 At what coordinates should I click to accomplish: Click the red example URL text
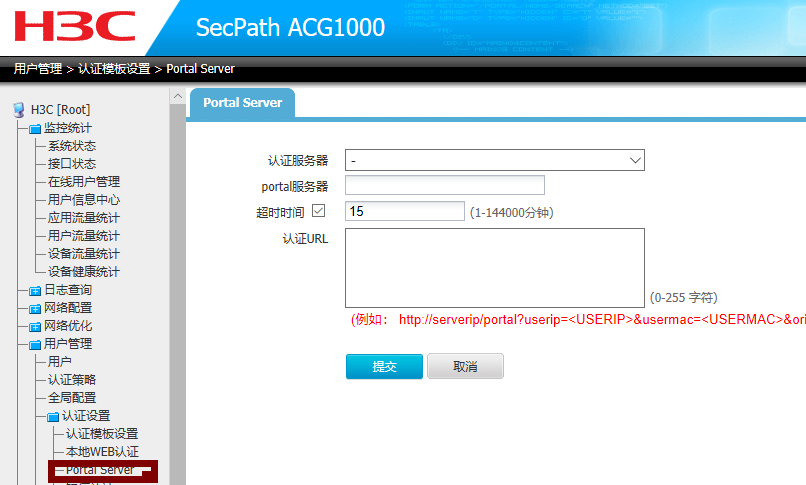(578, 320)
